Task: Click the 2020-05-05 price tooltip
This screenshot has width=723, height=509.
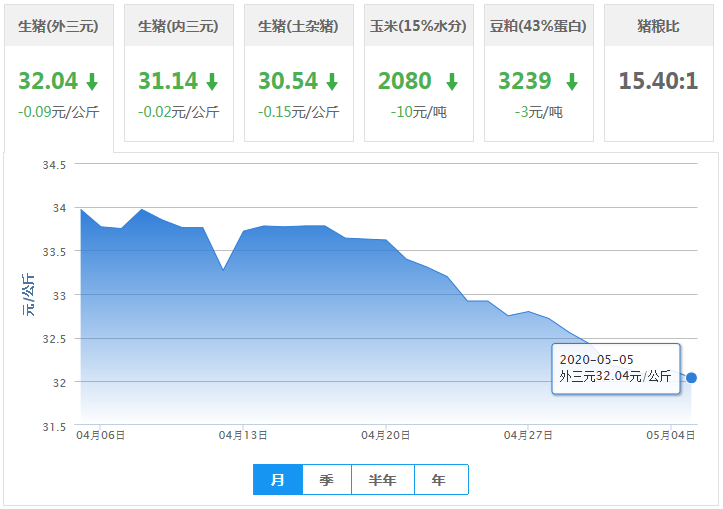Action: [616, 368]
